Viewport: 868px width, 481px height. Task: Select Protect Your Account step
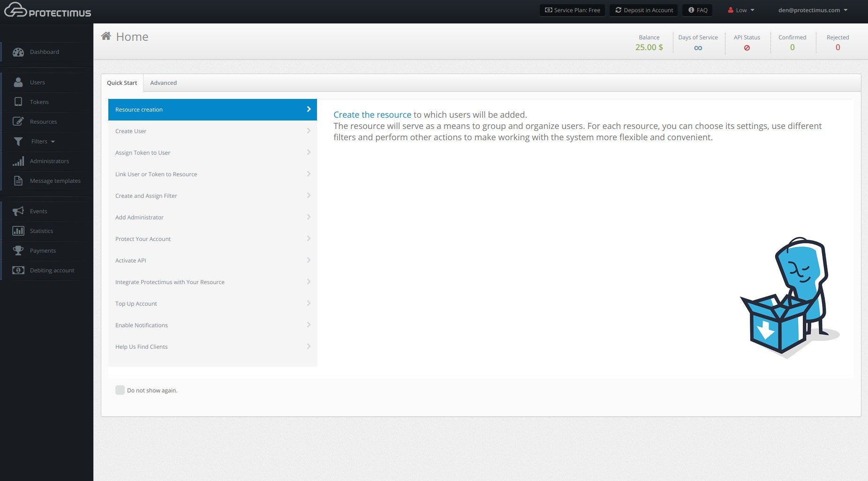[212, 239]
